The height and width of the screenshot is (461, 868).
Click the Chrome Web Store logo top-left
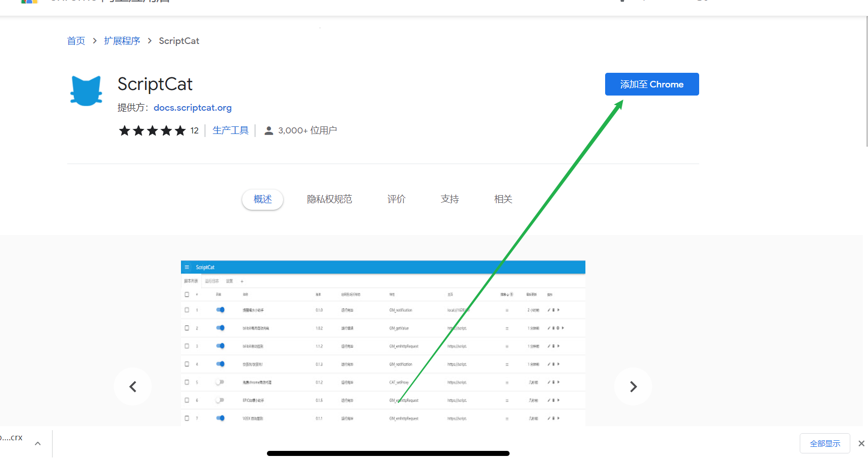pyautogui.click(x=29, y=2)
